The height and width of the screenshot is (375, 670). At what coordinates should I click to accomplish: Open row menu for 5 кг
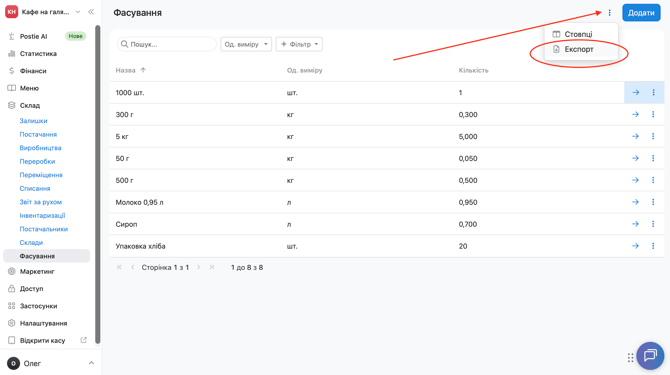[653, 136]
